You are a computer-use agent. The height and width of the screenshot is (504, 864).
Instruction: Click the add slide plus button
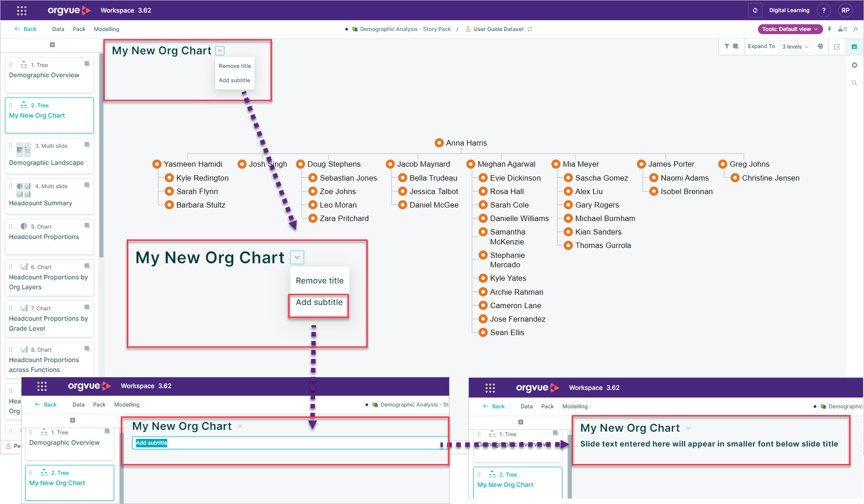click(x=52, y=45)
